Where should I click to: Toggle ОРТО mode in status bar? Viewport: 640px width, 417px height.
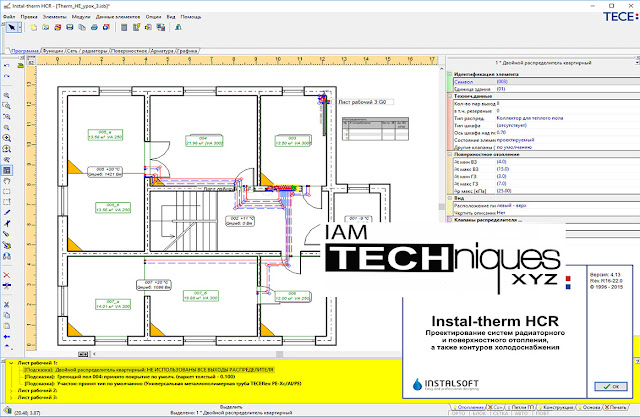point(459,413)
